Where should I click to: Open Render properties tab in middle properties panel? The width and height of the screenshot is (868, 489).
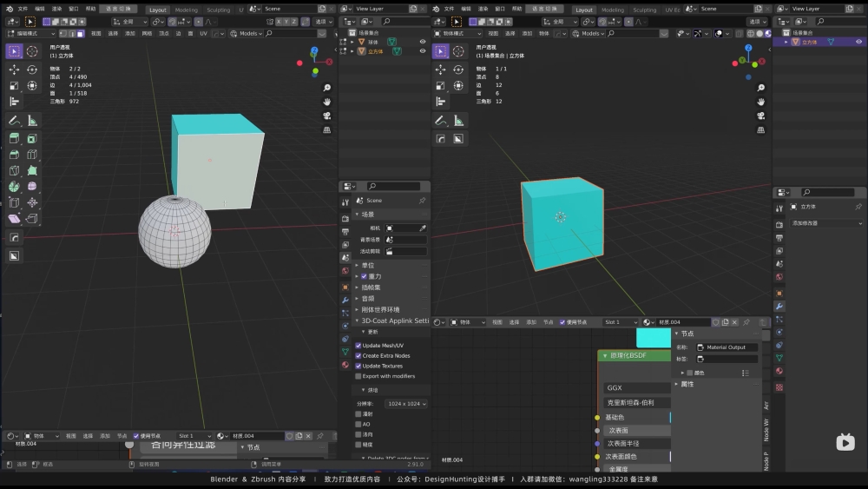click(345, 219)
